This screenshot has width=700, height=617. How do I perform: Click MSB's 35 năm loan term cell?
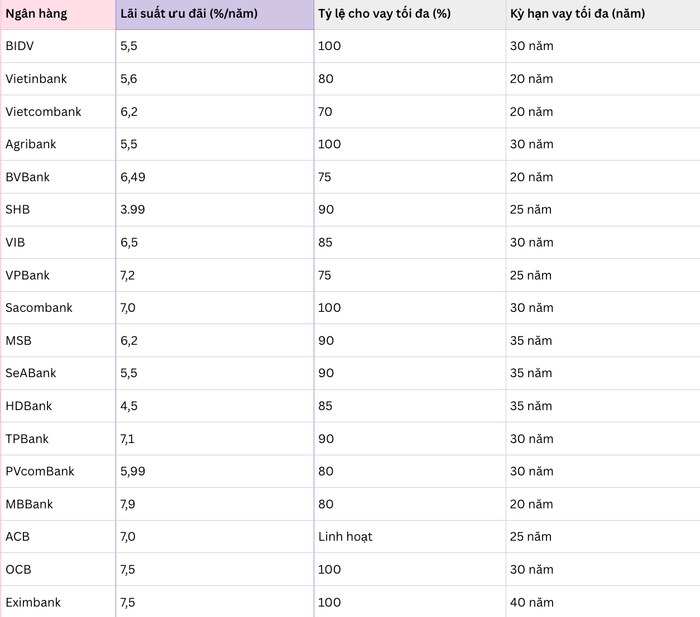click(x=603, y=340)
